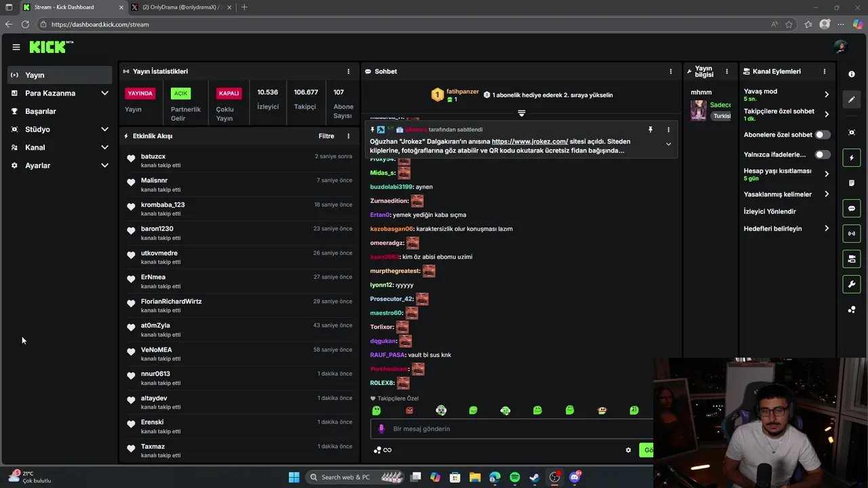Toggle the KAPALI Çoklu Yayın status
Image resolution: width=868 pixels, height=488 pixels.
pyautogui.click(x=229, y=93)
